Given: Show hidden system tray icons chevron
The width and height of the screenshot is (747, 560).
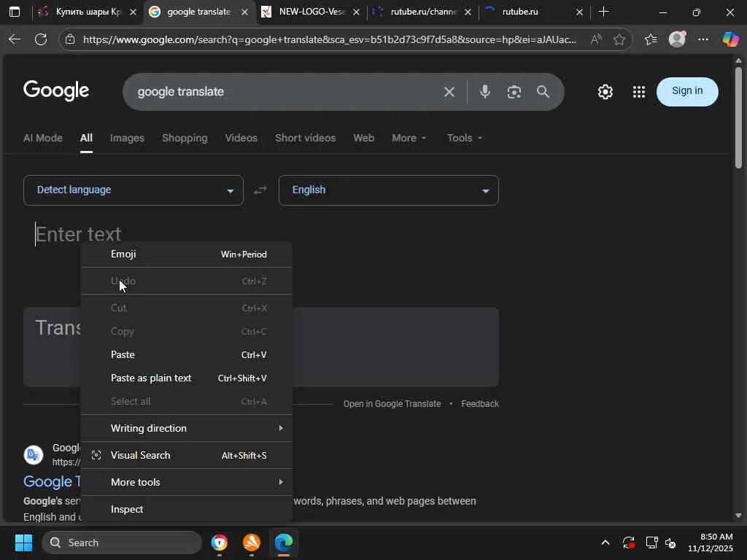Looking at the screenshot, I should (x=605, y=542).
